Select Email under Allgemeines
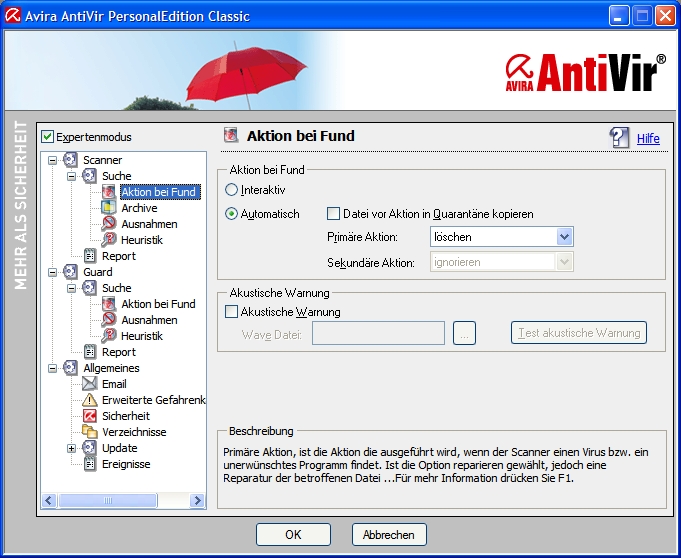The height and width of the screenshot is (558, 681). coord(114,384)
